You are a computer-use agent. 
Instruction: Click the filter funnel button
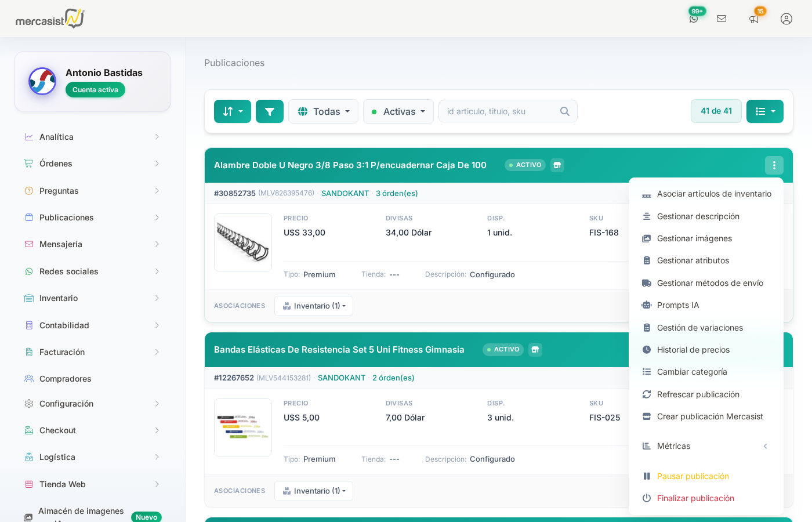point(270,111)
